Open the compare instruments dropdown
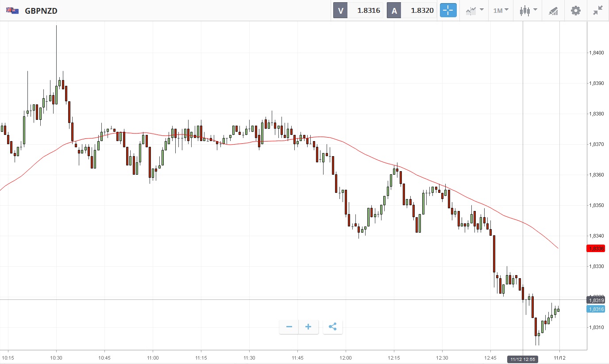 [474, 10]
